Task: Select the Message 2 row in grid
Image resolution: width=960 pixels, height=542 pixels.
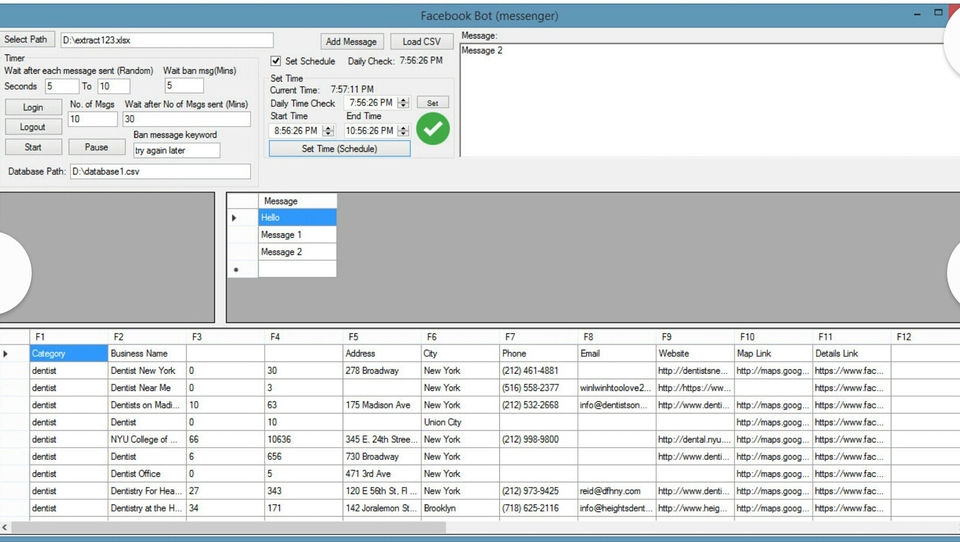Action: pyautogui.click(x=298, y=252)
